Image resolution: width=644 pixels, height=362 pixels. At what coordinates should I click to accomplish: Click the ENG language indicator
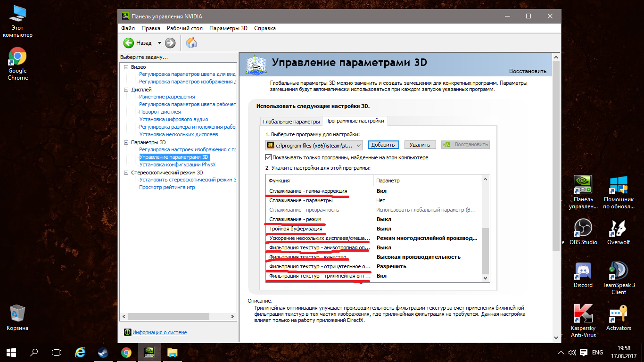(597, 352)
